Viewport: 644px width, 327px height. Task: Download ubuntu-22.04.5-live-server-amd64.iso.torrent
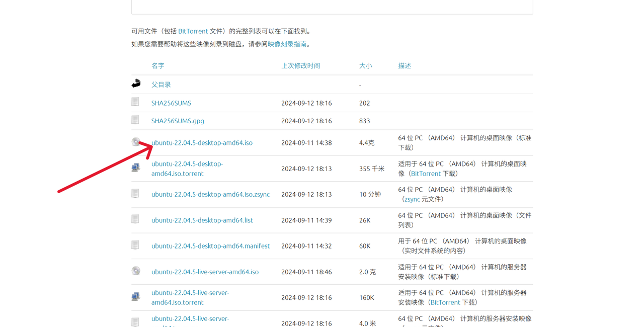click(x=190, y=297)
